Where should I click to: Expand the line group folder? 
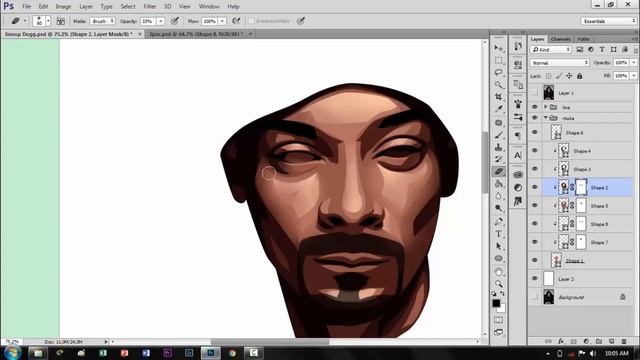click(546, 107)
